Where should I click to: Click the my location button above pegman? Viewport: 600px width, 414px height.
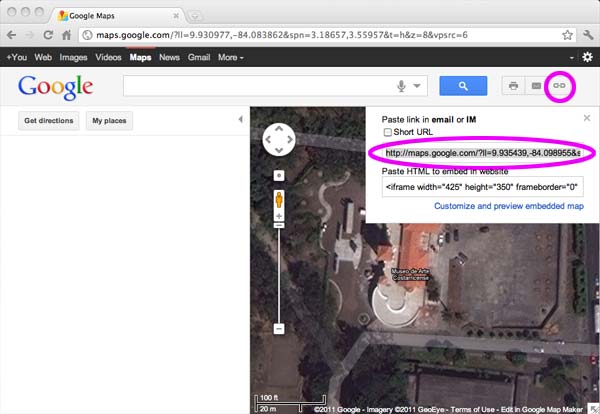tap(279, 175)
